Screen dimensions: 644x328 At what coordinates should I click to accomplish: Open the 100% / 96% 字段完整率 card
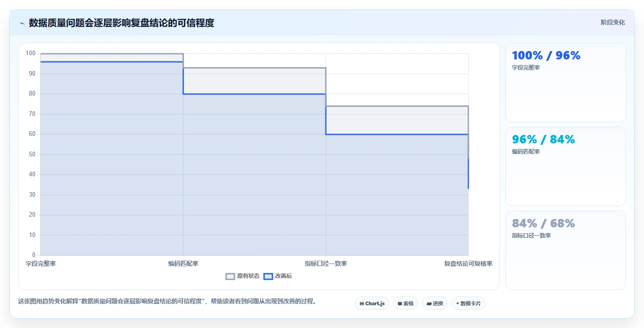[565, 82]
